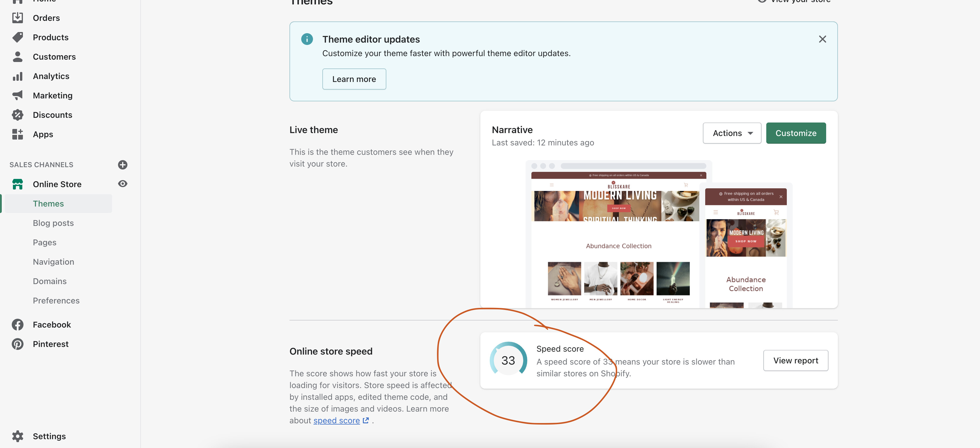980x448 pixels.
Task: Open Blog posts in sidebar
Action: tap(53, 223)
